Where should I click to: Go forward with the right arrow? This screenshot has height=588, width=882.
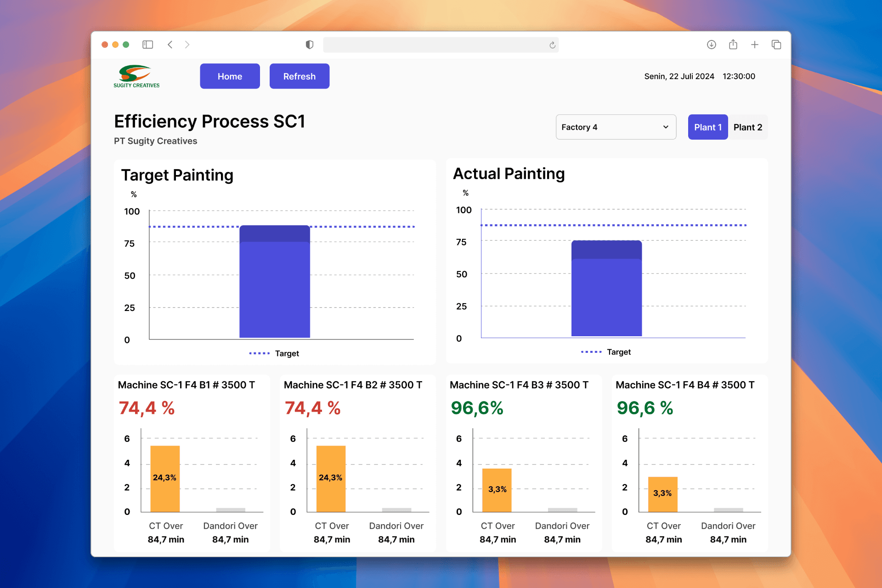pyautogui.click(x=187, y=45)
